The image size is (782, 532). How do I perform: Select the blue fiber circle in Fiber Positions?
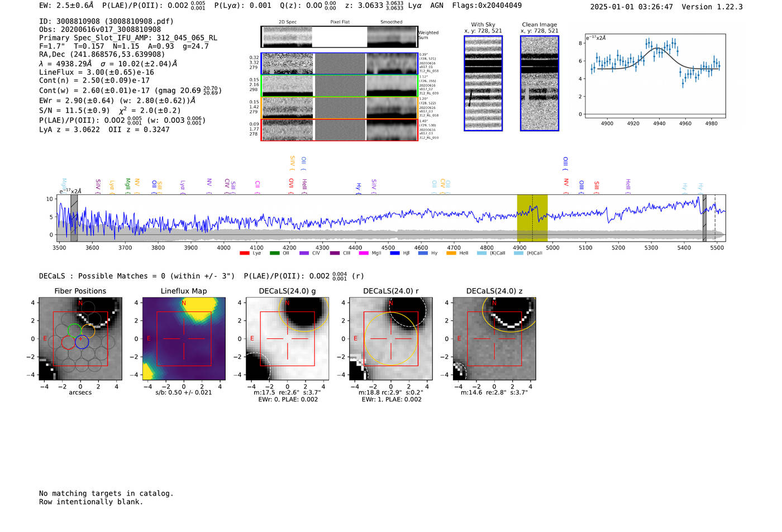82,342
